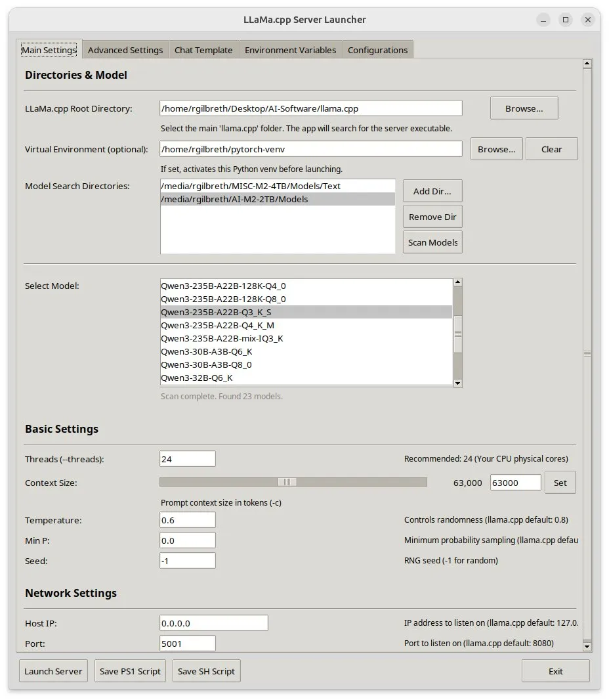Save the PS1 script
Screen dimensions: 609x700
[130, 671]
